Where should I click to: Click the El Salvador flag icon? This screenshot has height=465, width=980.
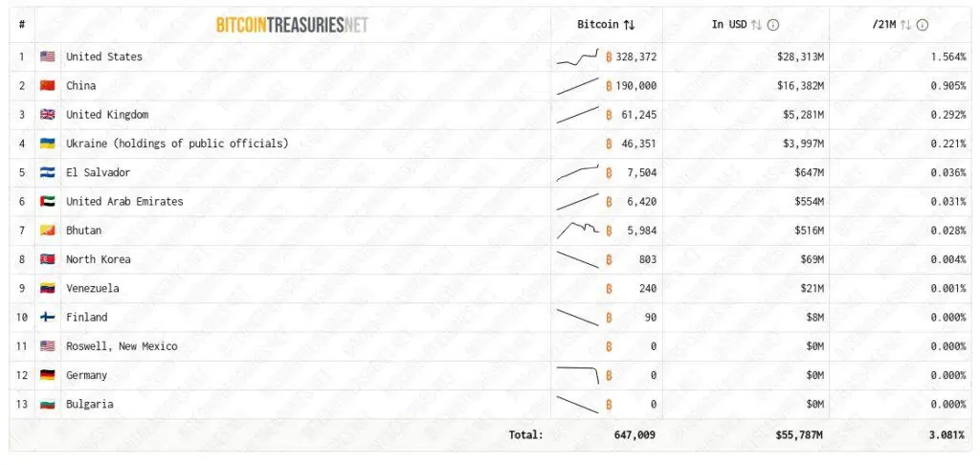[x=47, y=173]
